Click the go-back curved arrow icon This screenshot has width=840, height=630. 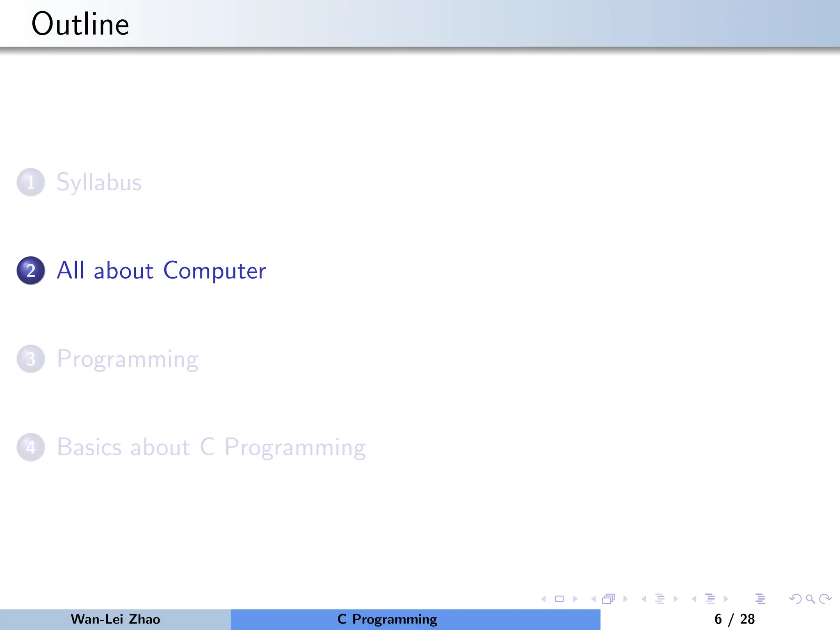[x=795, y=599]
